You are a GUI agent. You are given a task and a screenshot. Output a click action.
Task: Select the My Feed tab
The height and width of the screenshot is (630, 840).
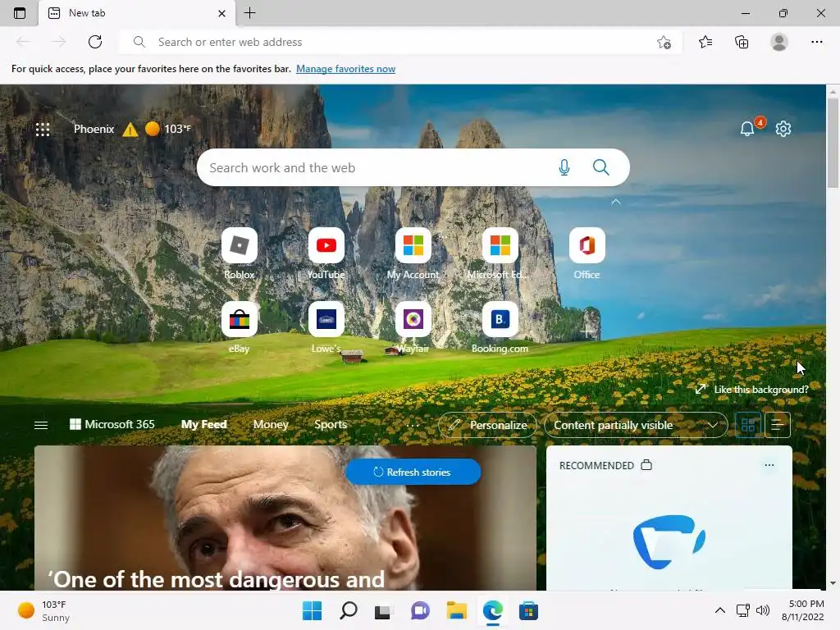(204, 424)
